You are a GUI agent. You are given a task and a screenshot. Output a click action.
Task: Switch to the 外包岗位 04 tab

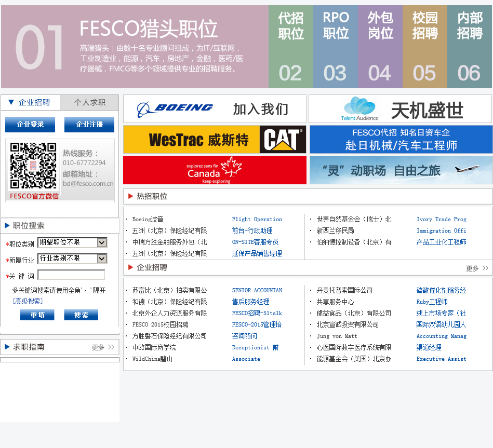[x=380, y=47]
